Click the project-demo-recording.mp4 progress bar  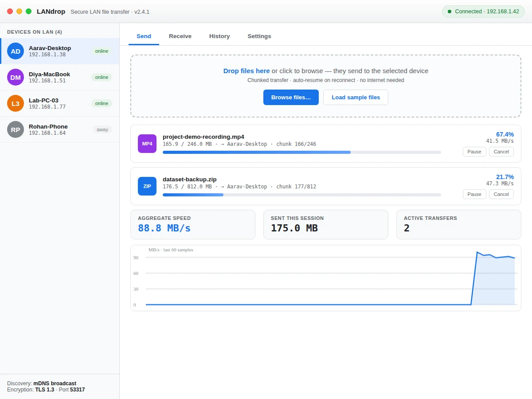point(302,152)
